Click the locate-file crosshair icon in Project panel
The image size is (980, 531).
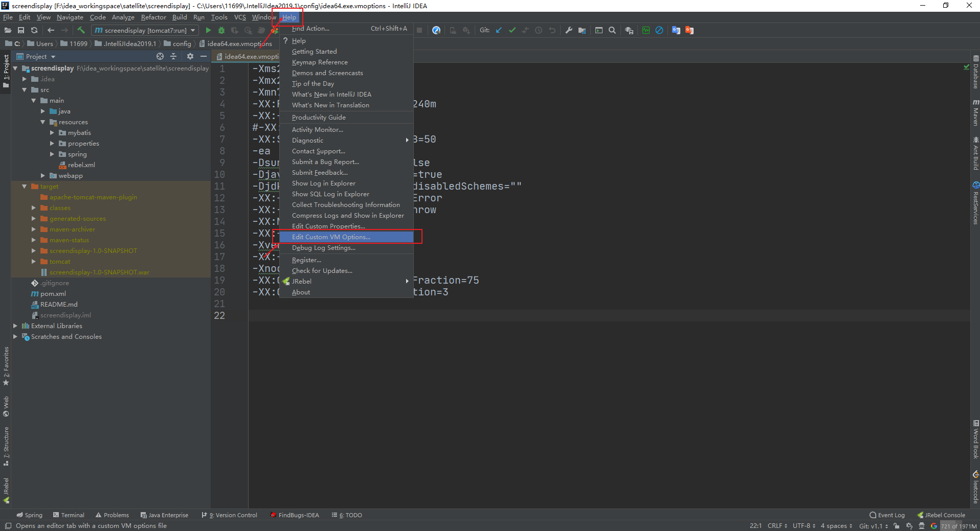tap(160, 56)
